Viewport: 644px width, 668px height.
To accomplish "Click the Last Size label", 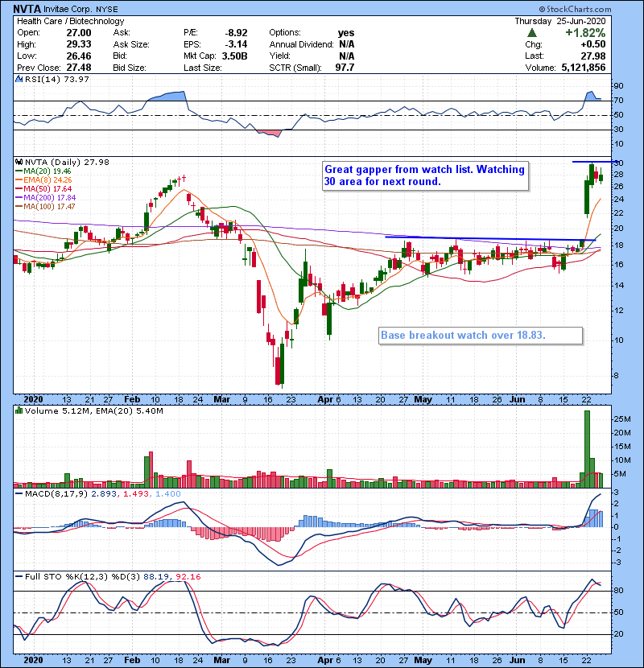I will [202, 68].
